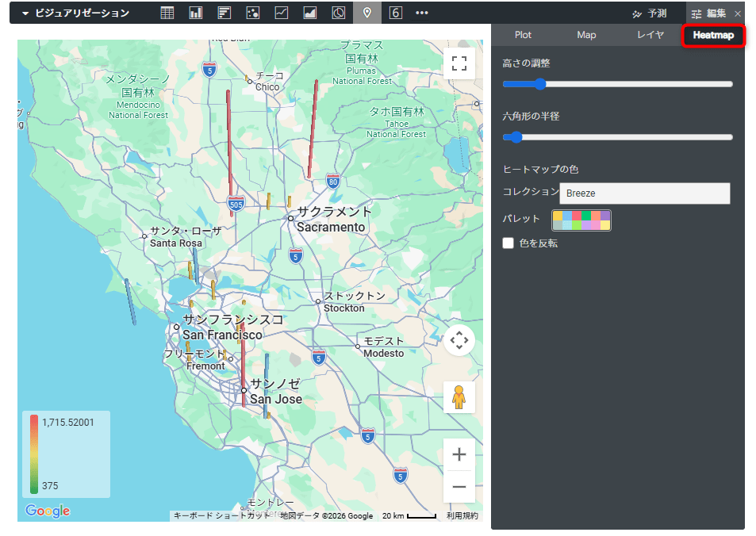
Task: Toggle the 色を反転 checkbox
Action: tap(508, 243)
